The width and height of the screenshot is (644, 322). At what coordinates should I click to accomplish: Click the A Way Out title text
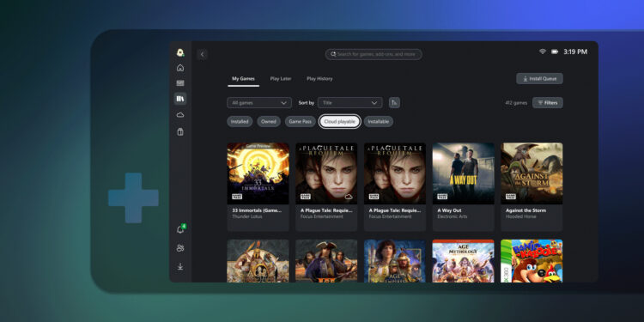tap(449, 210)
